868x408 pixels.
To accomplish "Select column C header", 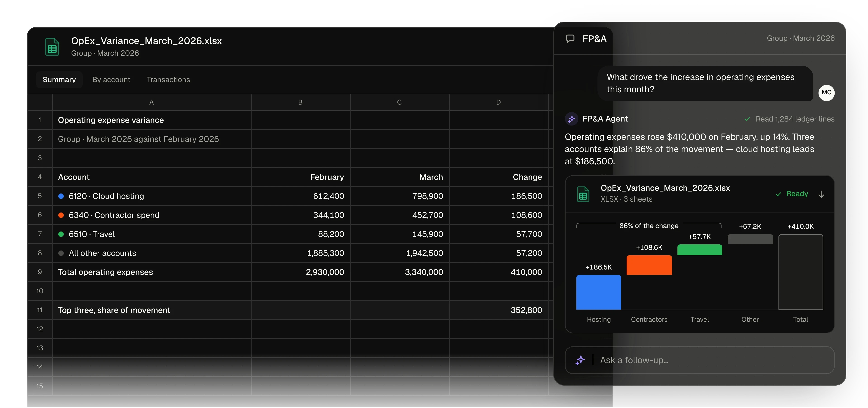I will coord(399,102).
